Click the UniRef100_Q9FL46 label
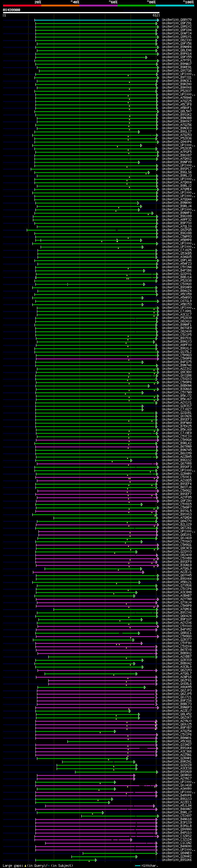 pos(177,260)
